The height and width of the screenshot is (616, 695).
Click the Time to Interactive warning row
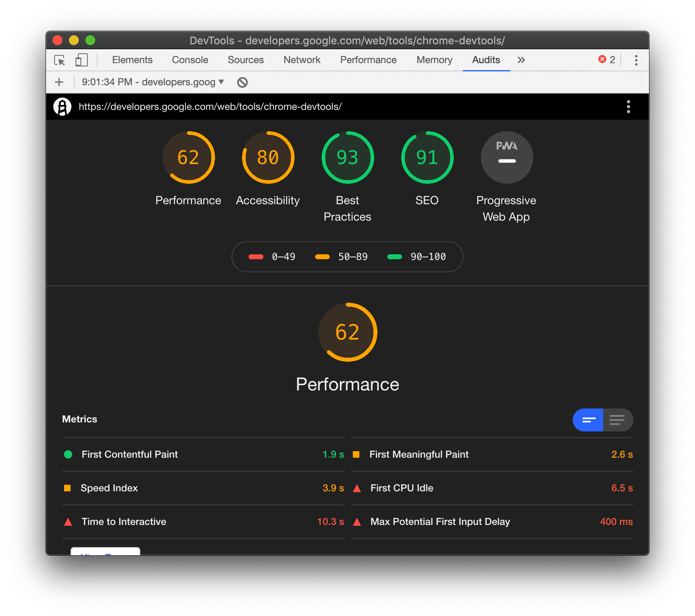coord(123,522)
